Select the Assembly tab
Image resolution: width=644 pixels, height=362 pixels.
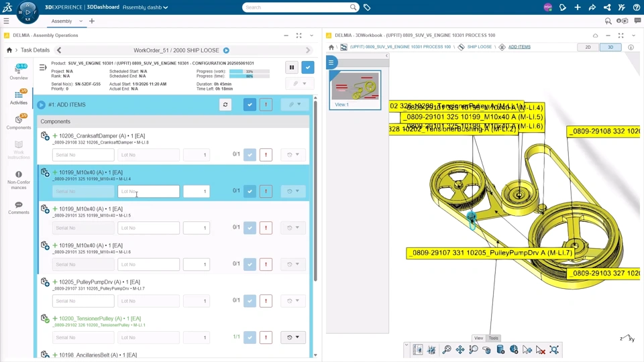(x=62, y=21)
